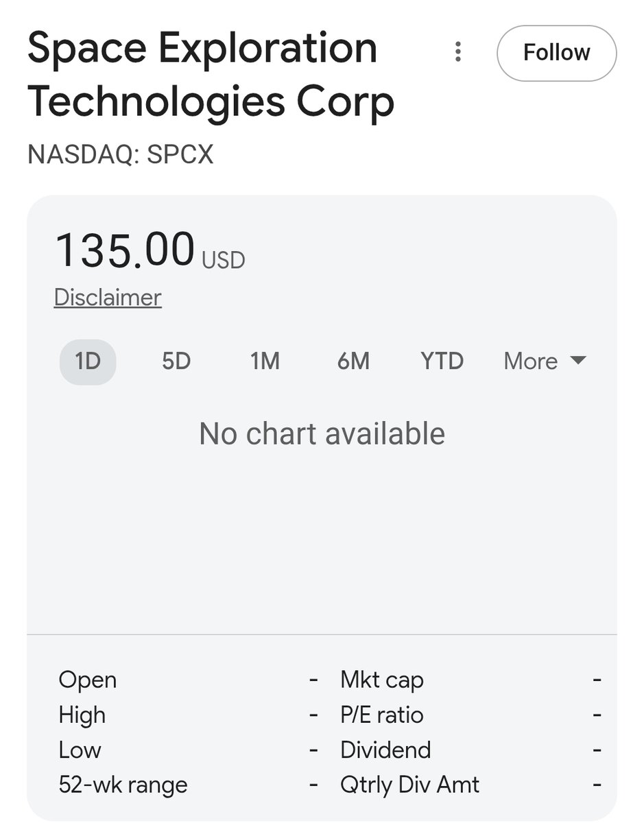Image resolution: width=644 pixels, height=823 pixels.
Task: Open the three-dot more options menu
Action: [458, 52]
